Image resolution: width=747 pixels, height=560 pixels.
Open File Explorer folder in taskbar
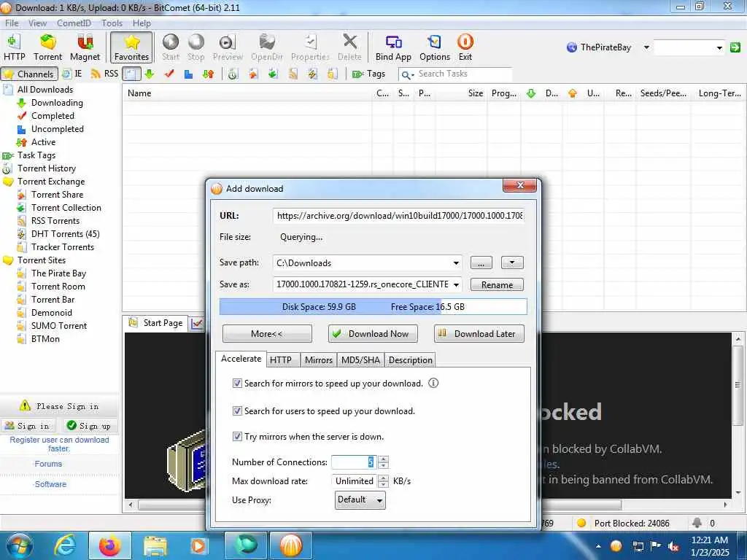[x=155, y=545]
